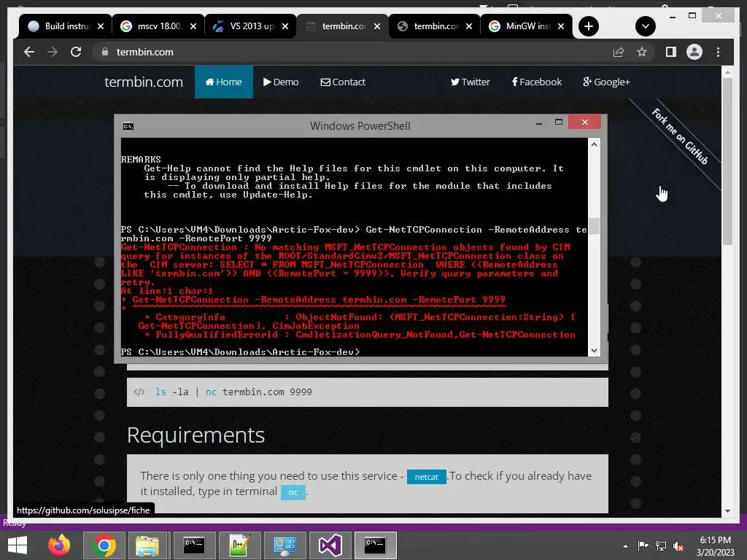Click the PowerShell scrollbar thumb
Viewport: 747px width, 560px height.
click(594, 226)
